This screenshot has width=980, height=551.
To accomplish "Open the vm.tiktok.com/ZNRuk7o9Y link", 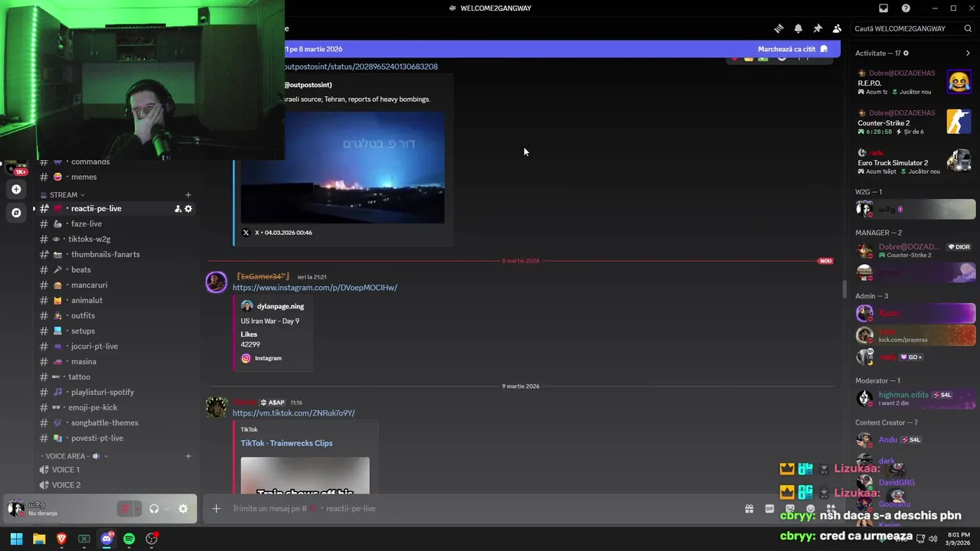I will (294, 413).
